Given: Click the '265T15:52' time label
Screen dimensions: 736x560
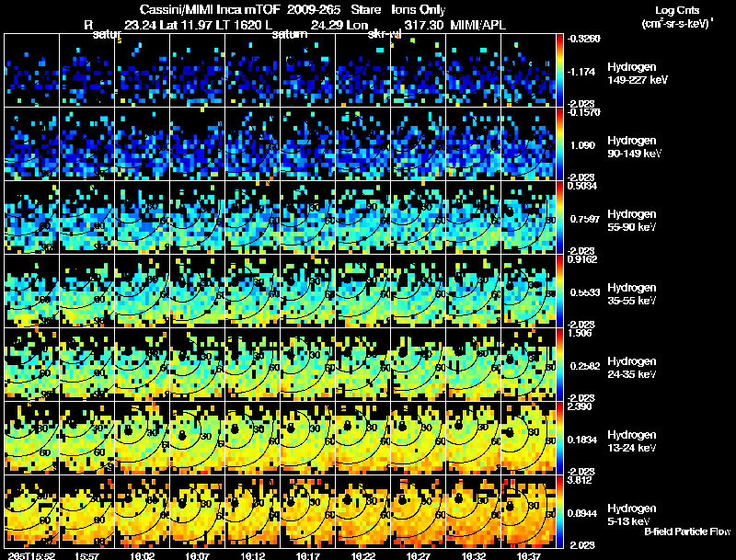Looking at the screenshot, I should (x=31, y=555).
